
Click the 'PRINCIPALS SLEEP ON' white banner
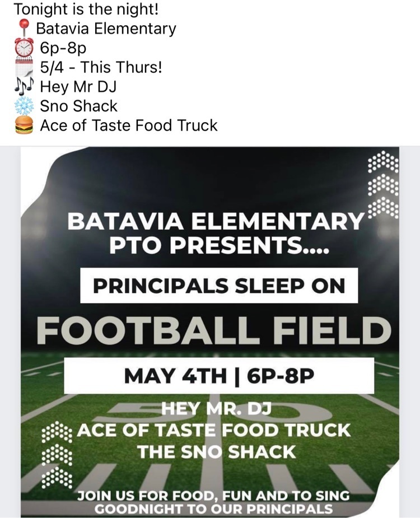[x=219, y=286]
